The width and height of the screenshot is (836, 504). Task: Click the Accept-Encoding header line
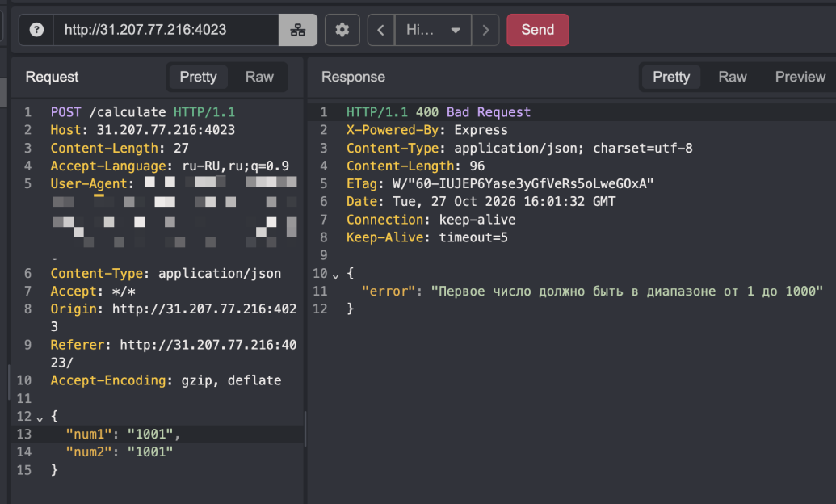tap(166, 380)
